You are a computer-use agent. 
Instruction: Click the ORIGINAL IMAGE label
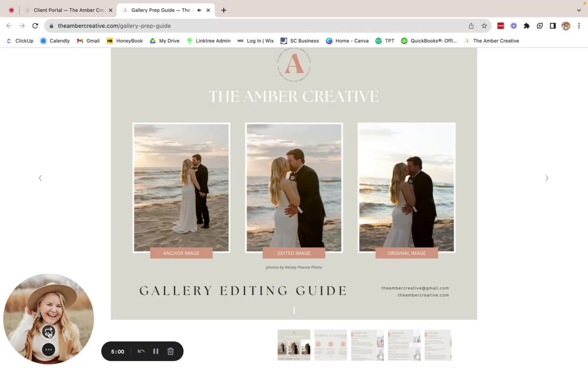(x=407, y=253)
